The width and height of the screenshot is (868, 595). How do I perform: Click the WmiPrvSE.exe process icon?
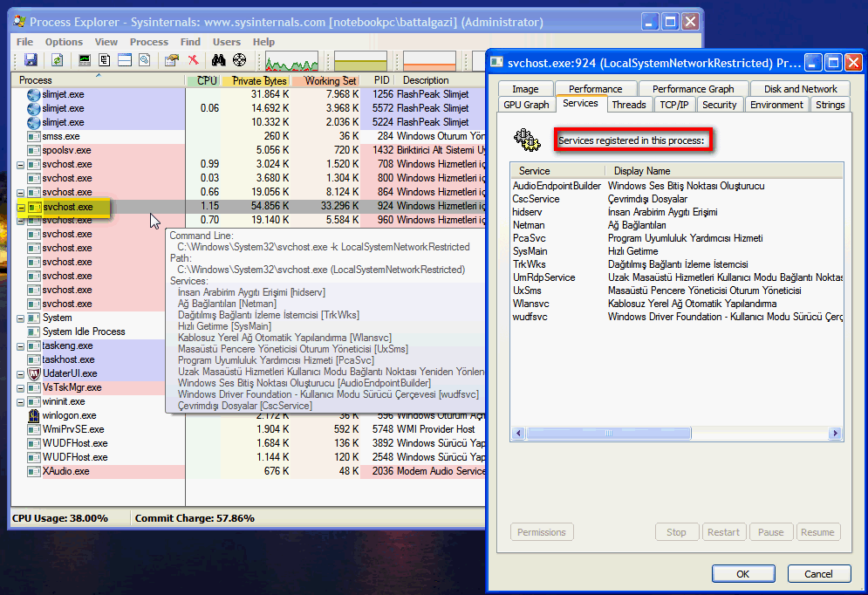tap(34, 429)
